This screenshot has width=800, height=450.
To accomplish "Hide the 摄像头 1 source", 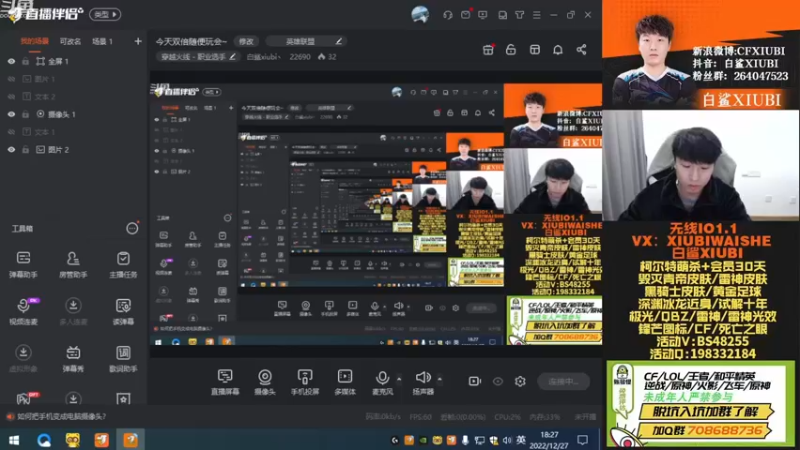I will click(11, 114).
